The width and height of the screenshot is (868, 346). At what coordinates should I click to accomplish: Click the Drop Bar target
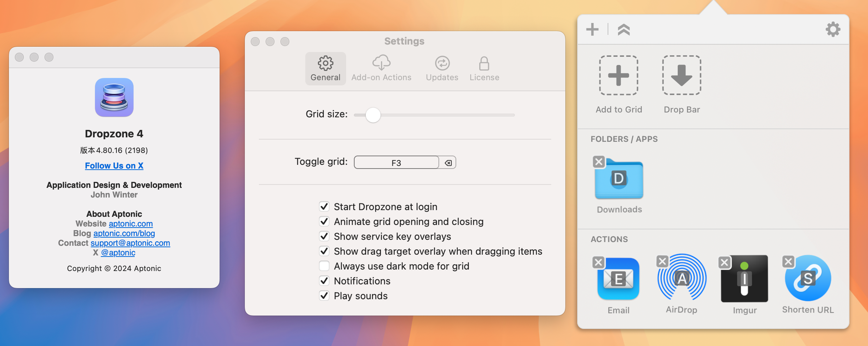[x=681, y=75]
